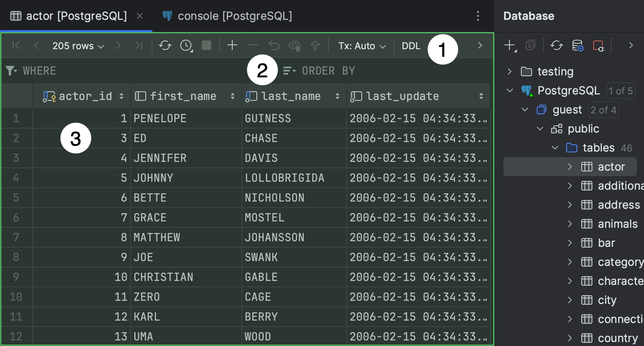
Task: Close the actor [PostgreSQL] tab
Action: 140,16
